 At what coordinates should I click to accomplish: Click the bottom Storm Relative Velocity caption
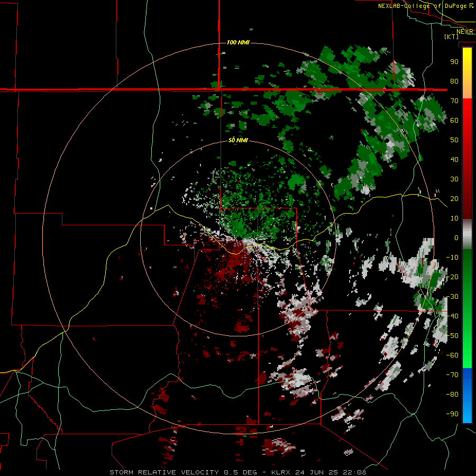237,472
